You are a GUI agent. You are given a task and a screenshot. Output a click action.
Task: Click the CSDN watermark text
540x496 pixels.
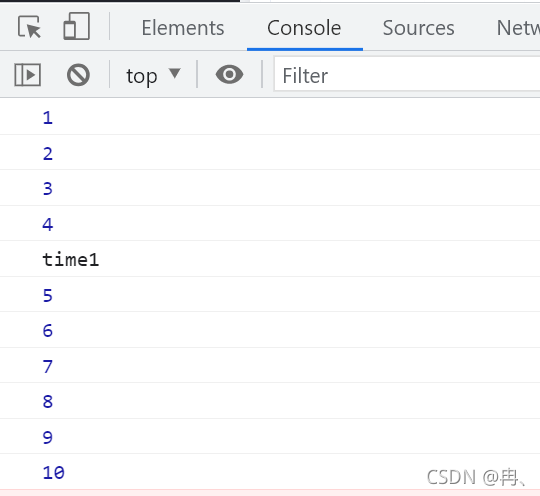tap(476, 478)
